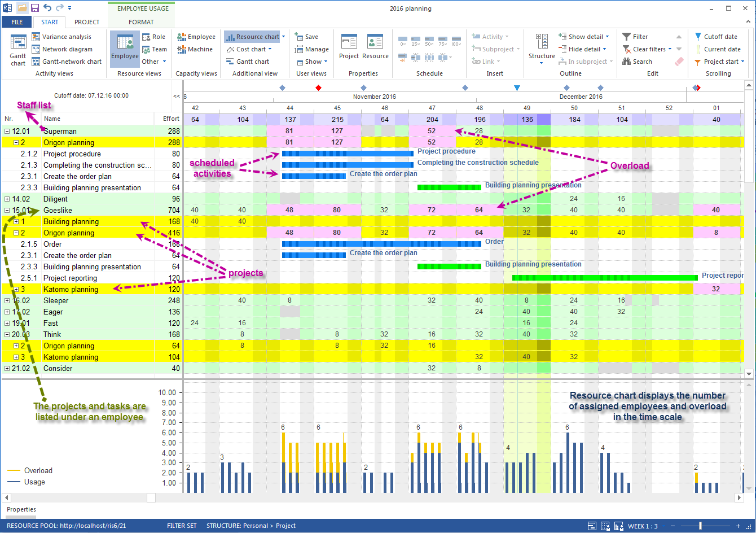Viewport: 756px width, 533px height.
Task: Click the << collapse table button
Action: [177, 96]
